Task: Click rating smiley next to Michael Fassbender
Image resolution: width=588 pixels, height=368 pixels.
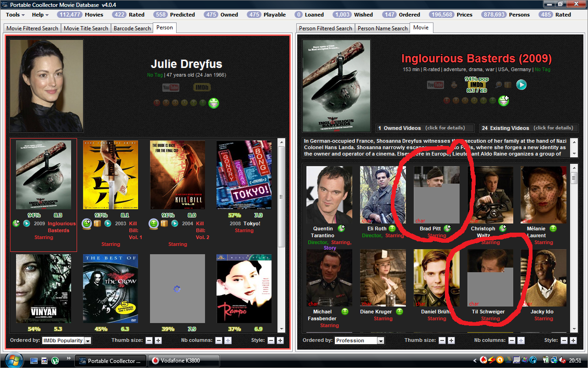Action: pos(345,312)
